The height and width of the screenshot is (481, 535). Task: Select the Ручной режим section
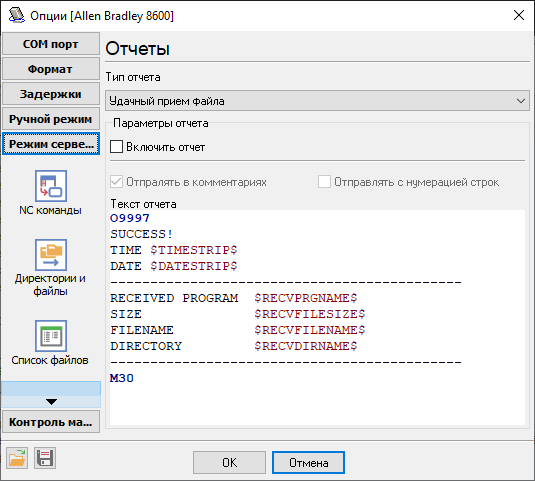(x=51, y=119)
